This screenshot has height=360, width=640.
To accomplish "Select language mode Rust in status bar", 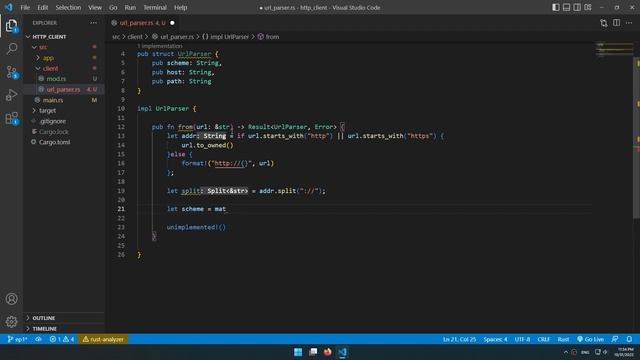I will coord(563,339).
